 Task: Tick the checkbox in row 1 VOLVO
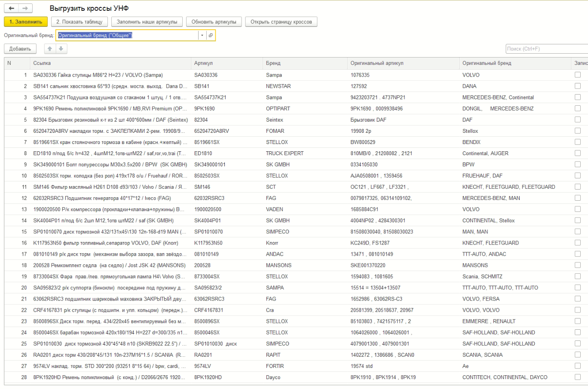tap(578, 75)
